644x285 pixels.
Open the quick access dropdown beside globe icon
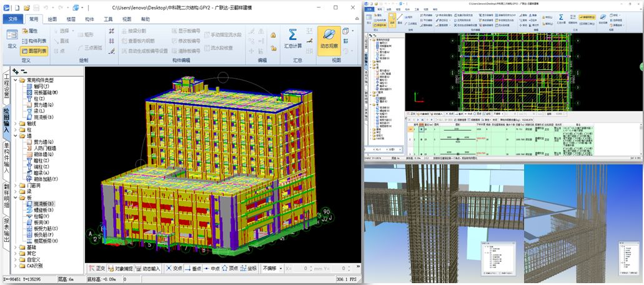[82, 7]
